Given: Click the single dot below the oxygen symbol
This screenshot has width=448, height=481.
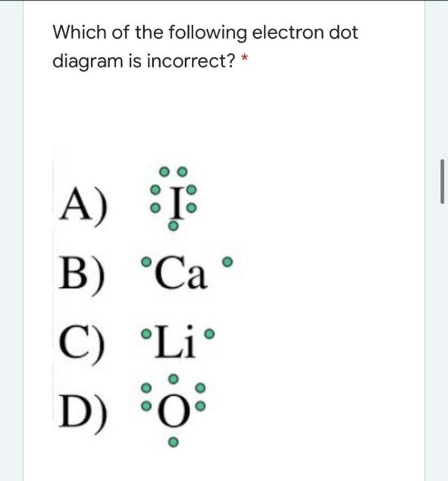Looking at the screenshot, I should tap(172, 442).
